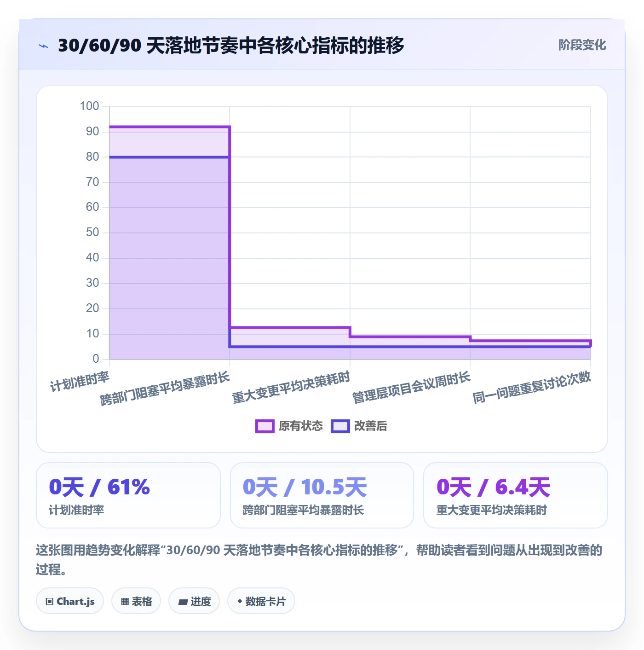Image resolution: width=644 pixels, height=650 pixels.
Task: Select the 数据卡片 tag chip
Action: [x=261, y=601]
